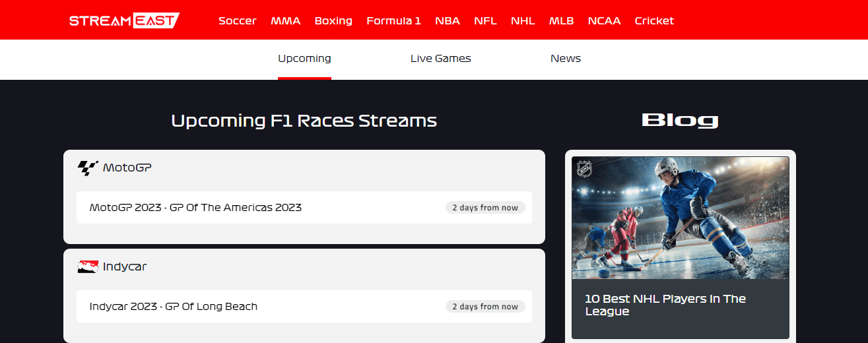Click MotoGP row's '2 days from now' badge

pos(485,208)
